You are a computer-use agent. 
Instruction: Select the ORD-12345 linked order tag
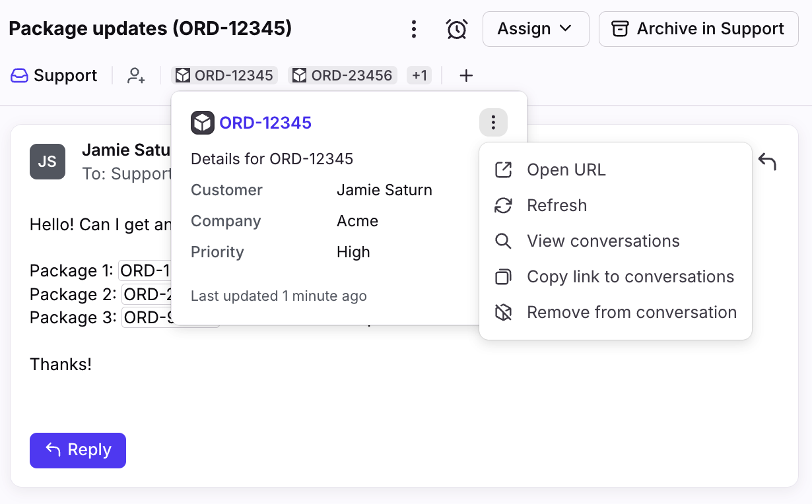pyautogui.click(x=225, y=76)
